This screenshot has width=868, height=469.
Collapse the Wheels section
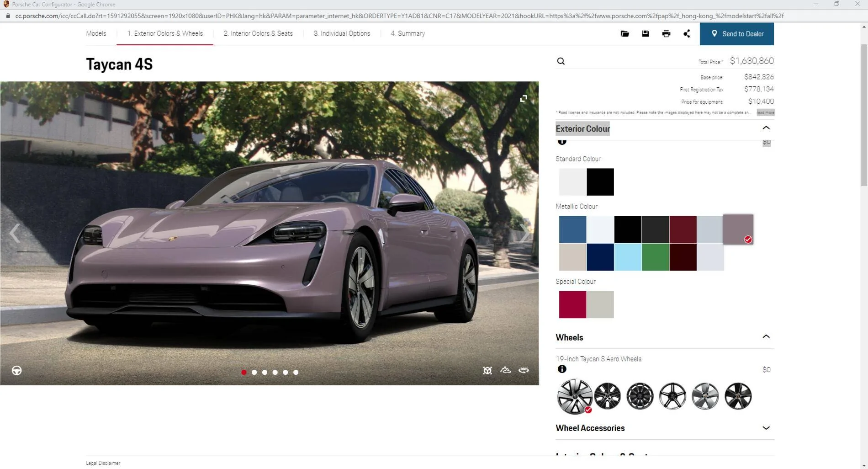pyautogui.click(x=766, y=337)
